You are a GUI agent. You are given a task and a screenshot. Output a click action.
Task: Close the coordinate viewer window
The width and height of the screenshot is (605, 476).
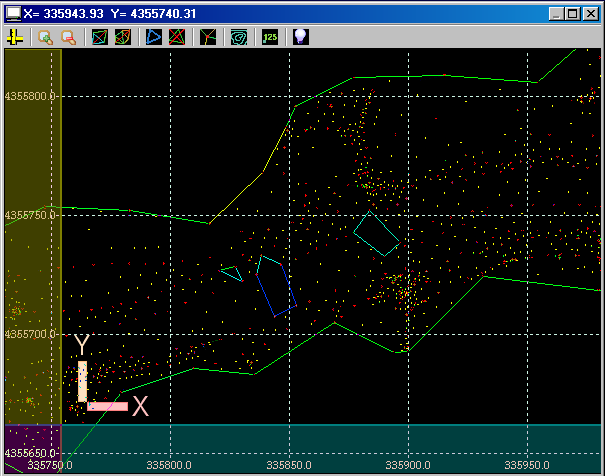click(591, 14)
